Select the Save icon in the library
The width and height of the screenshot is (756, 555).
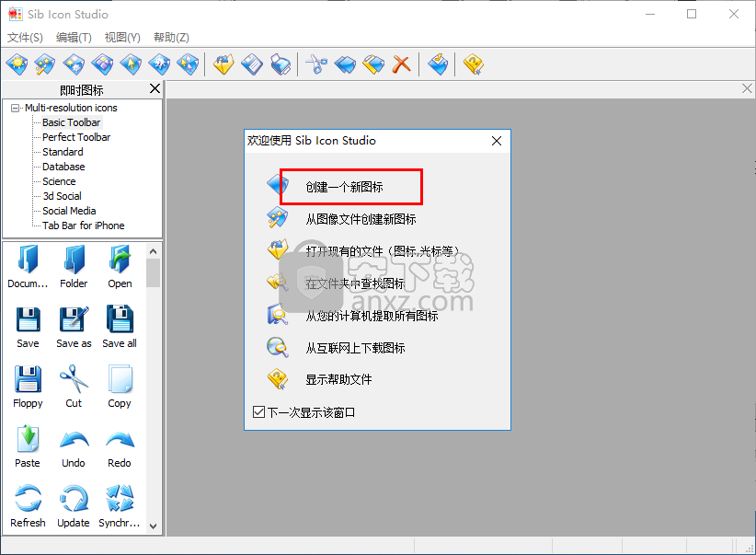click(28, 326)
